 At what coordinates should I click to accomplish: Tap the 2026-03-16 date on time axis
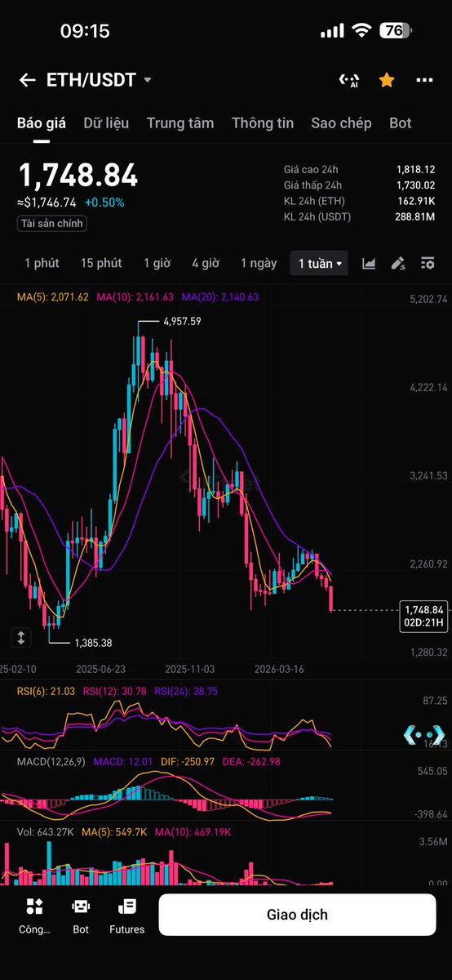[x=279, y=668]
